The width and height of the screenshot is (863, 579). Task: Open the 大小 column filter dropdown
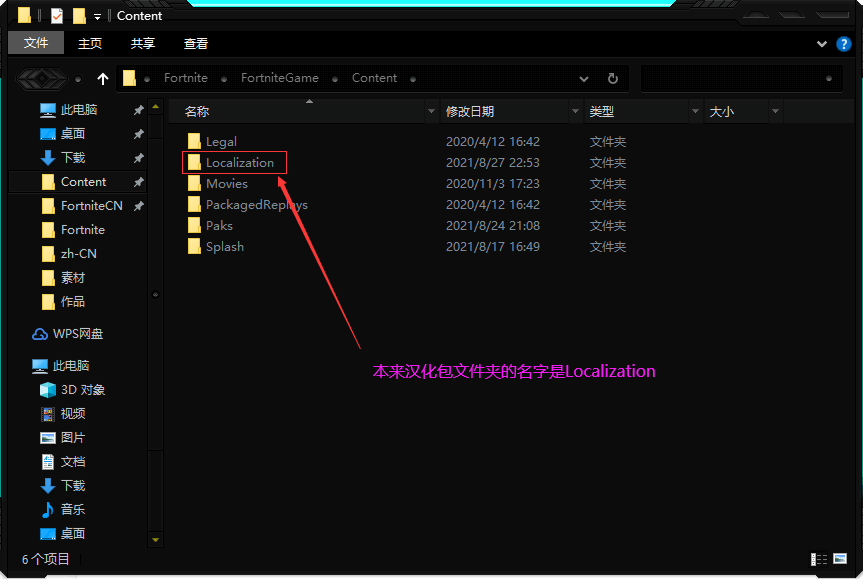[775, 111]
